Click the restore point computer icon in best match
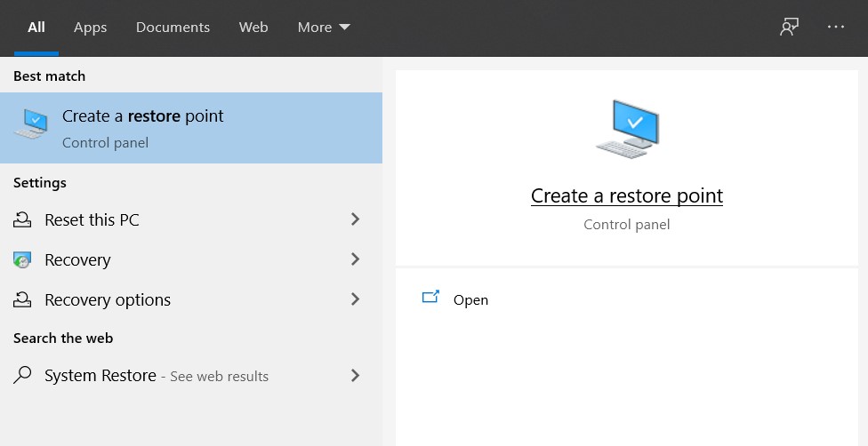Image resolution: width=868 pixels, height=446 pixels. point(31,125)
